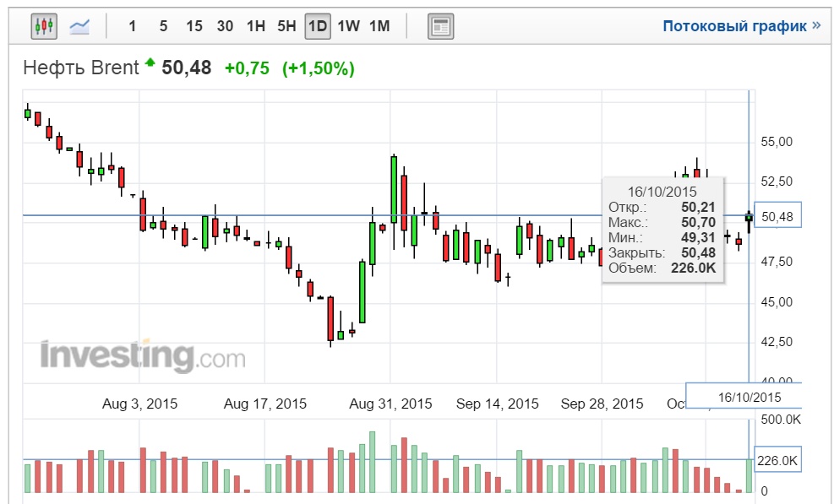
Task: Click the Aug 17, 2015 date label
Action: tap(264, 404)
